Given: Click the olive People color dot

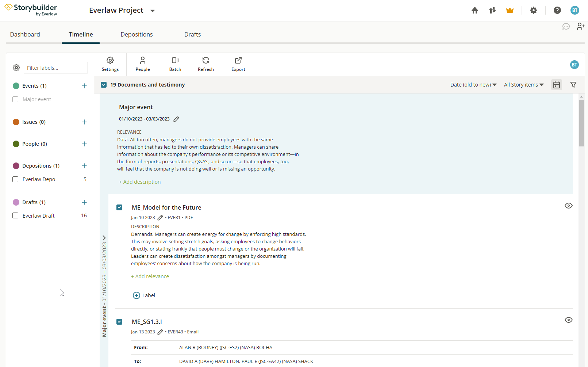Looking at the screenshot, I should pos(16,144).
